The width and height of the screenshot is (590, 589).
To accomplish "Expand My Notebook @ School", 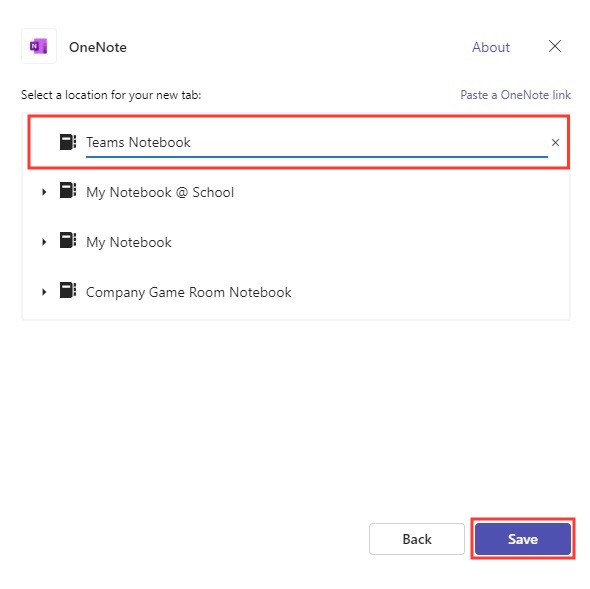I will coord(44,192).
